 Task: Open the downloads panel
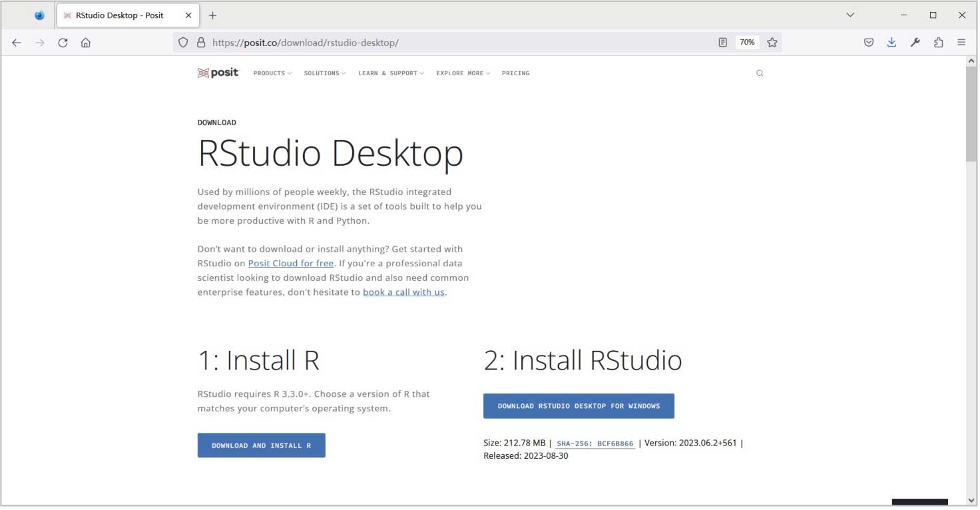[891, 43]
